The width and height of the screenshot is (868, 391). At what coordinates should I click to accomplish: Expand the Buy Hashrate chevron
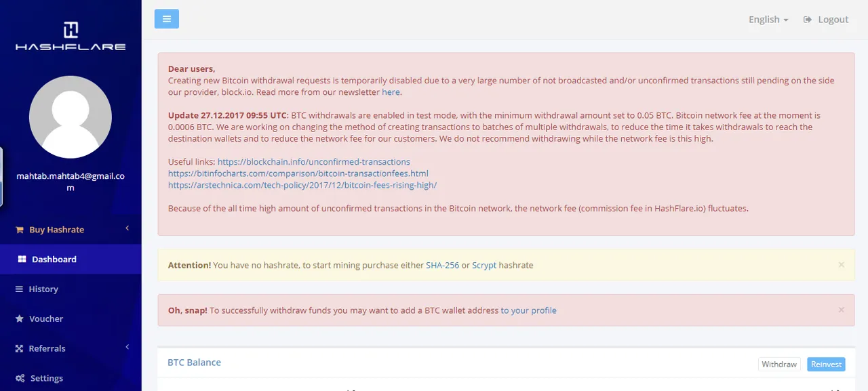(127, 229)
